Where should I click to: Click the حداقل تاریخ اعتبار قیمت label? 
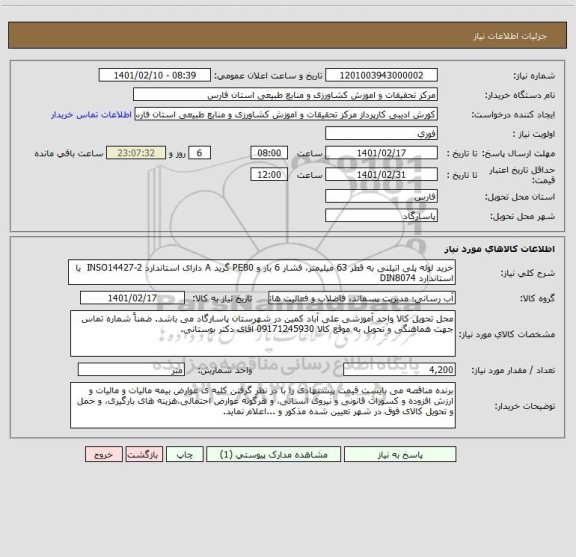522,175
